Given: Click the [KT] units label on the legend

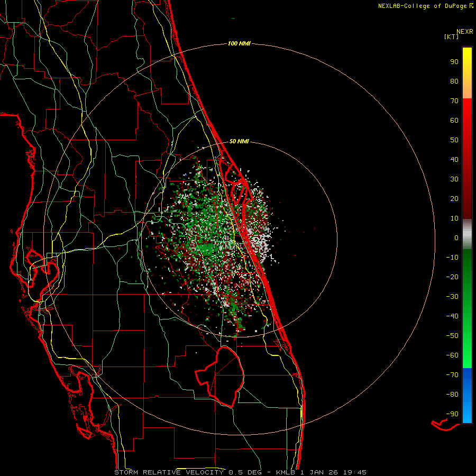Looking at the screenshot, I should 452,36.
